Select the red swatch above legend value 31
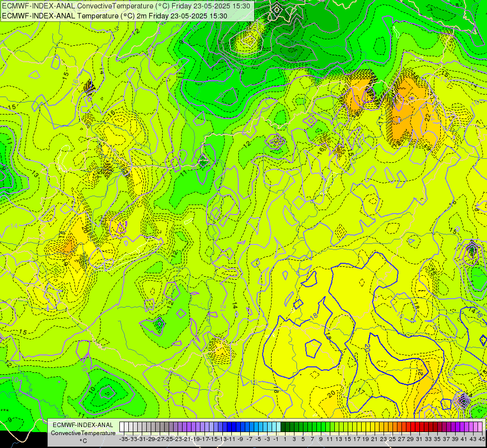487x448 pixels. 418,427
